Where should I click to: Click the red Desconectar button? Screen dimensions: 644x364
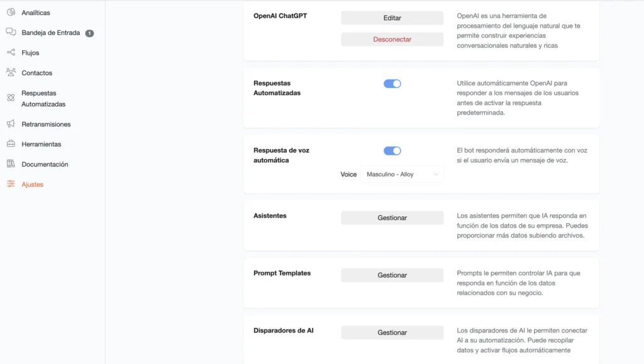392,40
